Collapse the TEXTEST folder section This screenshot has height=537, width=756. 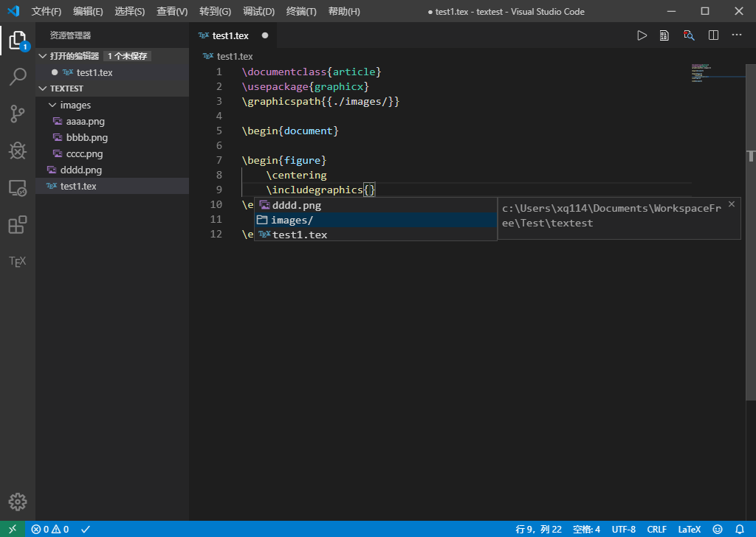pyautogui.click(x=43, y=89)
